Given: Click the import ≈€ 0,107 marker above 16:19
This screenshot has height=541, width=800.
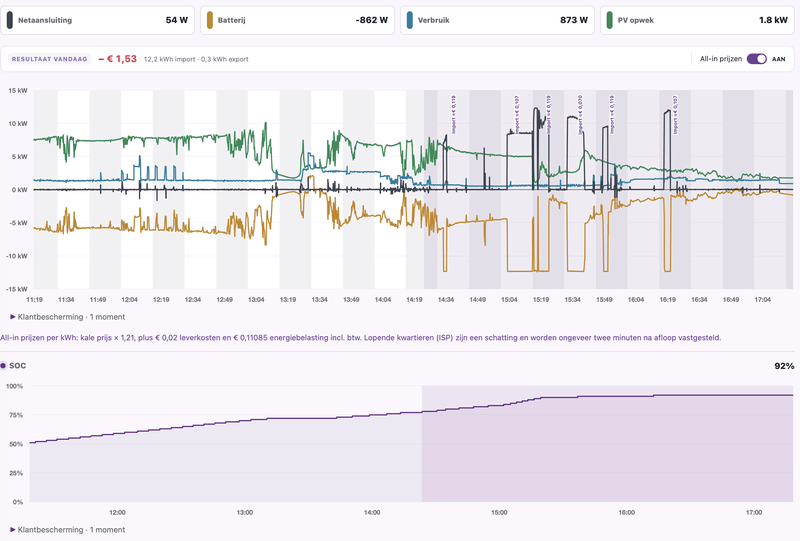Looking at the screenshot, I should tap(675, 115).
